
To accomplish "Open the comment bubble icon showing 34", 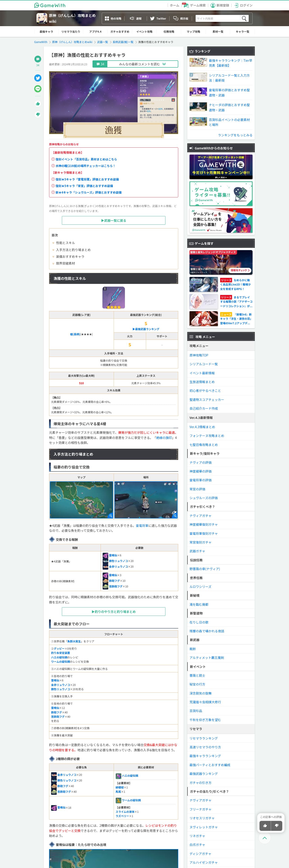I will click(x=38, y=59).
